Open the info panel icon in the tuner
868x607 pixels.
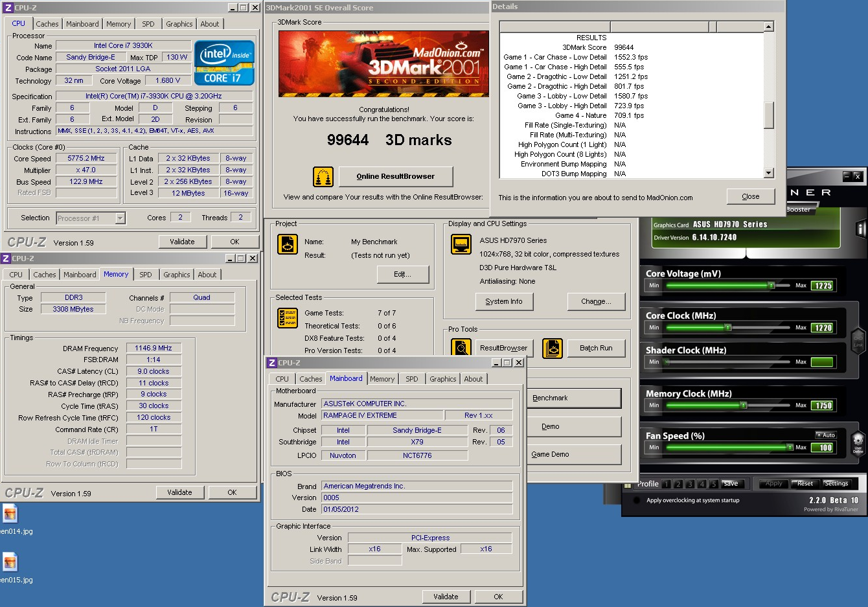pos(861,229)
